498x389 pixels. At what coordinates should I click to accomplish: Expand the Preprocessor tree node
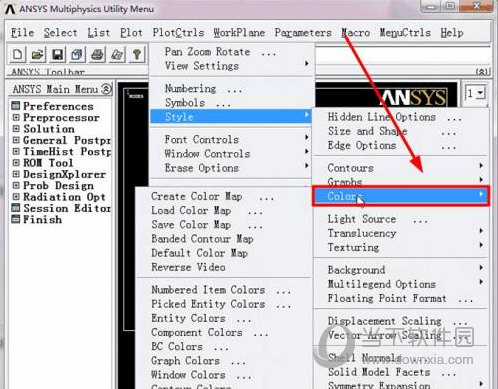tap(16, 117)
